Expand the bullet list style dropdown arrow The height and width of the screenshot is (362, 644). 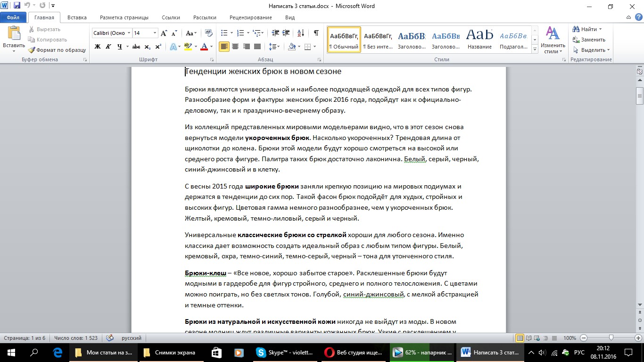231,33
